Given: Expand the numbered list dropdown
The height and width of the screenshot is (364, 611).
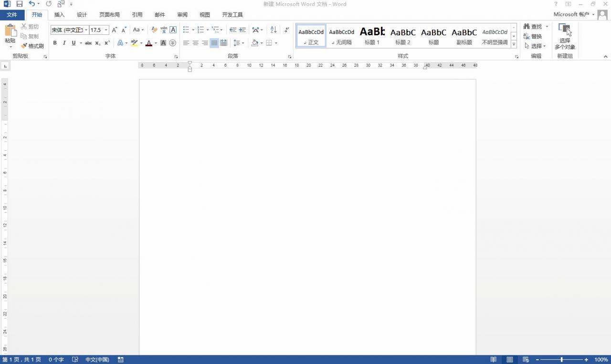Looking at the screenshot, I should click(x=208, y=30).
